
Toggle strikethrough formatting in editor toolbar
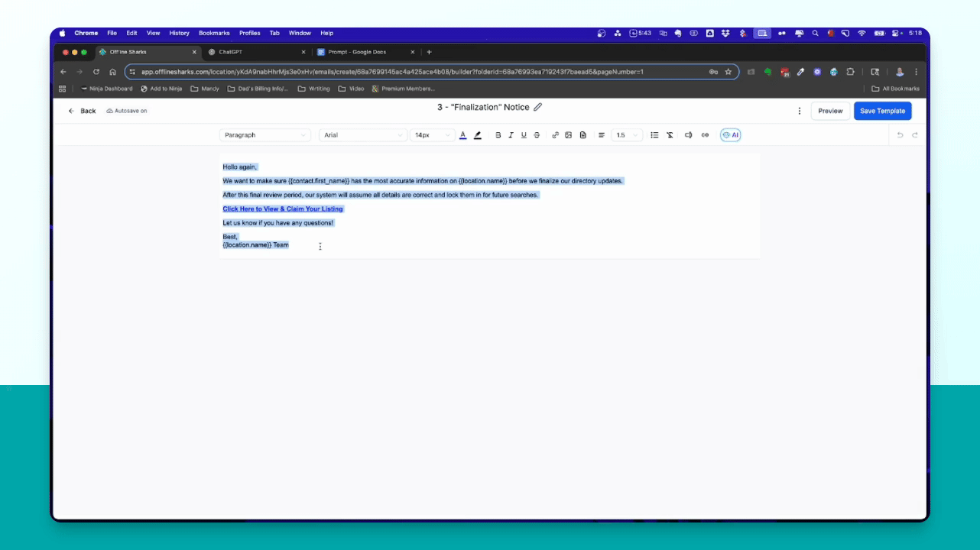click(537, 135)
